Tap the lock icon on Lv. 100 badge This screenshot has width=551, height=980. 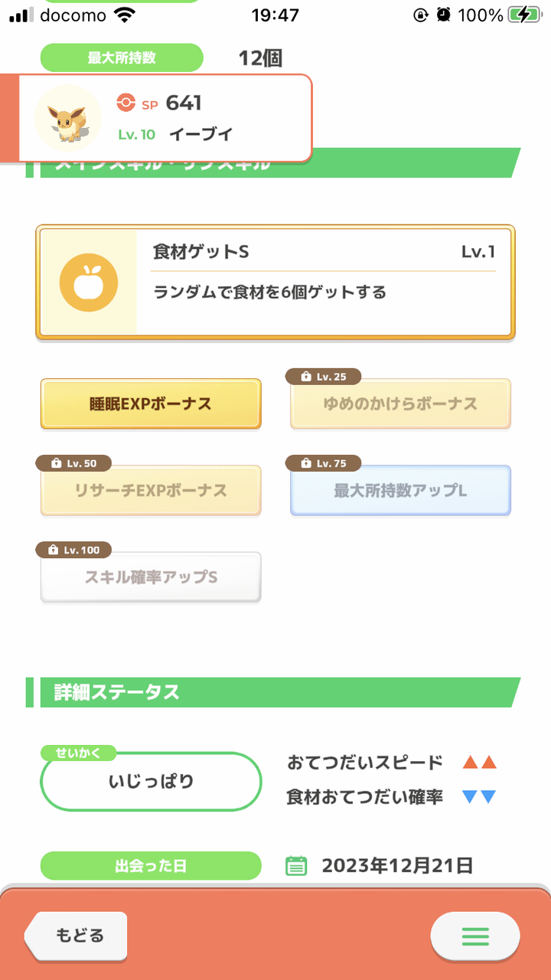pos(53,550)
